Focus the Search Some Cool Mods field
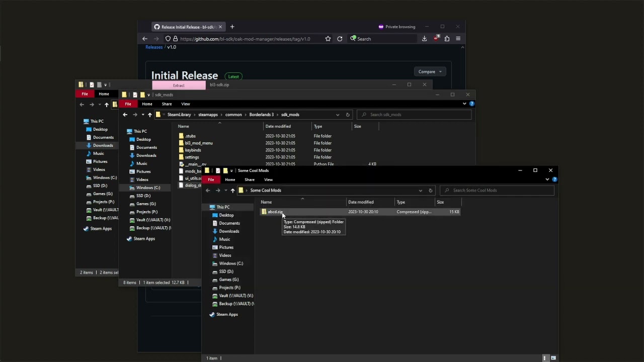The width and height of the screenshot is (644, 362). click(497, 191)
